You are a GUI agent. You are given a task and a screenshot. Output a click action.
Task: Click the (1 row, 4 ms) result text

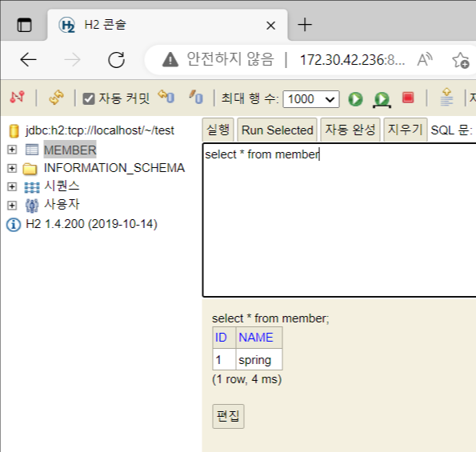[x=247, y=379]
